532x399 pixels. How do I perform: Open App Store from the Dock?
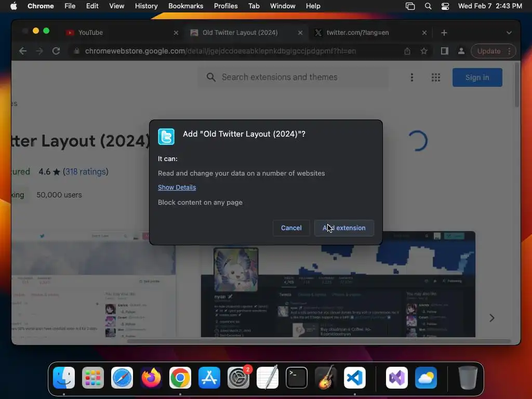pyautogui.click(x=209, y=378)
